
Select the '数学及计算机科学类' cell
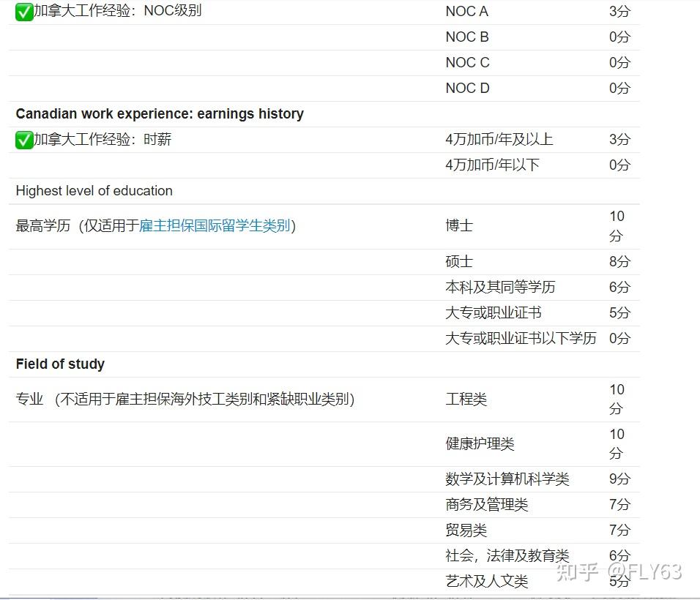(507, 479)
